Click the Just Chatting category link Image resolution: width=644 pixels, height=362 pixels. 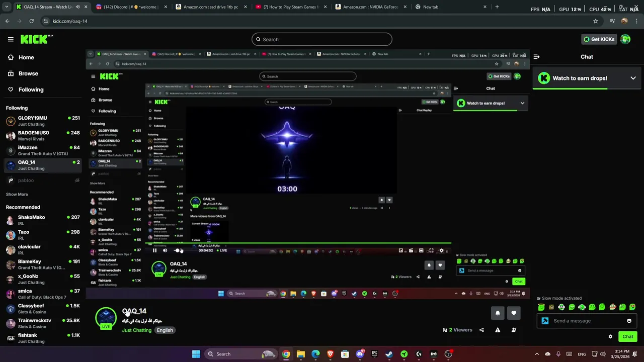click(136, 330)
